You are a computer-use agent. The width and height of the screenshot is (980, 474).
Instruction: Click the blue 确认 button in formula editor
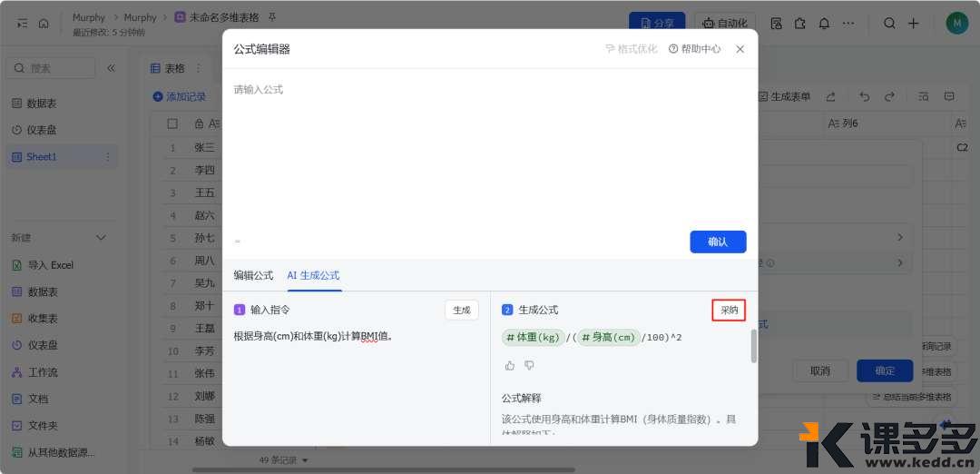[718, 242]
